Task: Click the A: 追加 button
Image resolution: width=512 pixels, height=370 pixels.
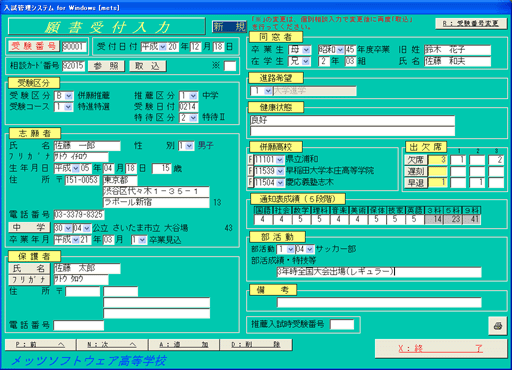Action: click(x=184, y=345)
